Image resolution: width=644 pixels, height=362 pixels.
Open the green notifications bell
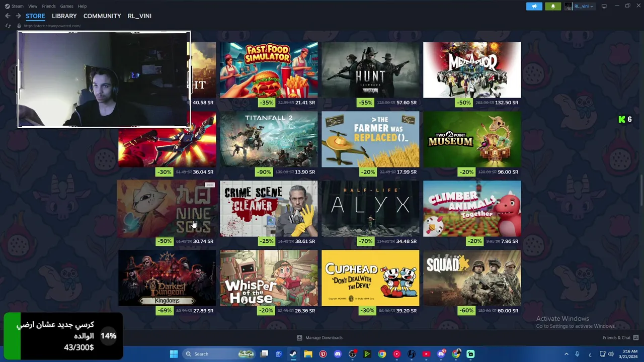click(553, 6)
